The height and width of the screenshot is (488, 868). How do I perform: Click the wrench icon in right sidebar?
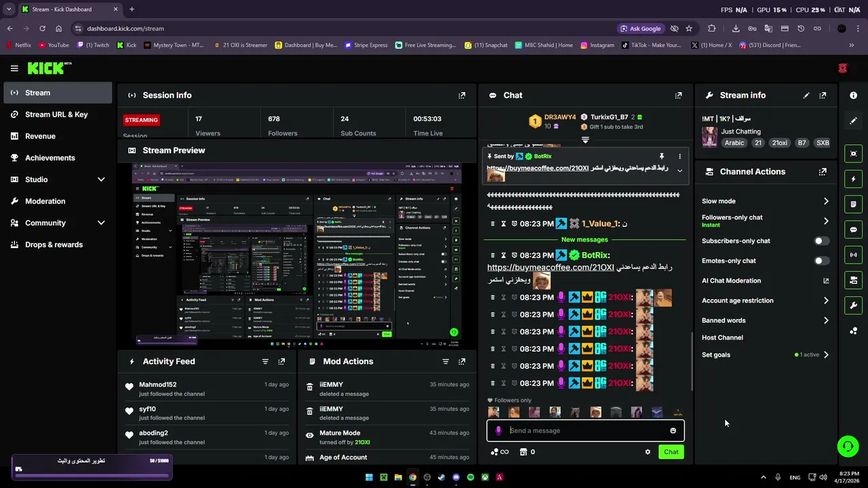coord(854,306)
